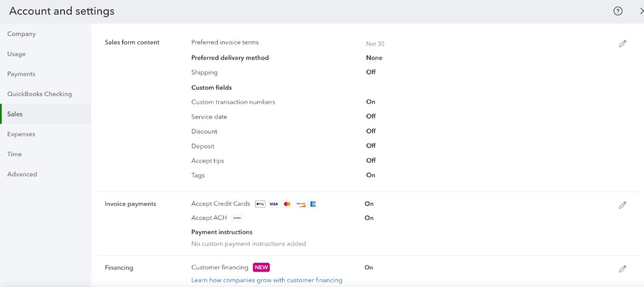644x287 pixels.
Task: Click the Financing section heading
Action: [x=119, y=268]
